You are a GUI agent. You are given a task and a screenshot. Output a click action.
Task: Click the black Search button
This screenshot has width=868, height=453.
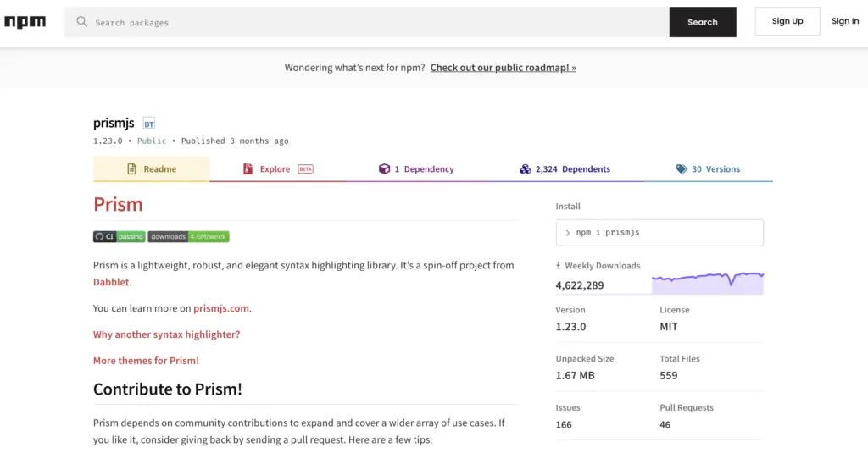point(703,22)
